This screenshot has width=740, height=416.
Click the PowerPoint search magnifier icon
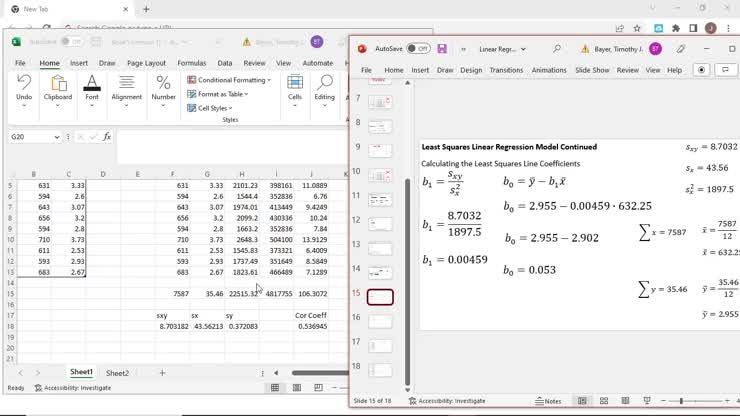pos(557,48)
